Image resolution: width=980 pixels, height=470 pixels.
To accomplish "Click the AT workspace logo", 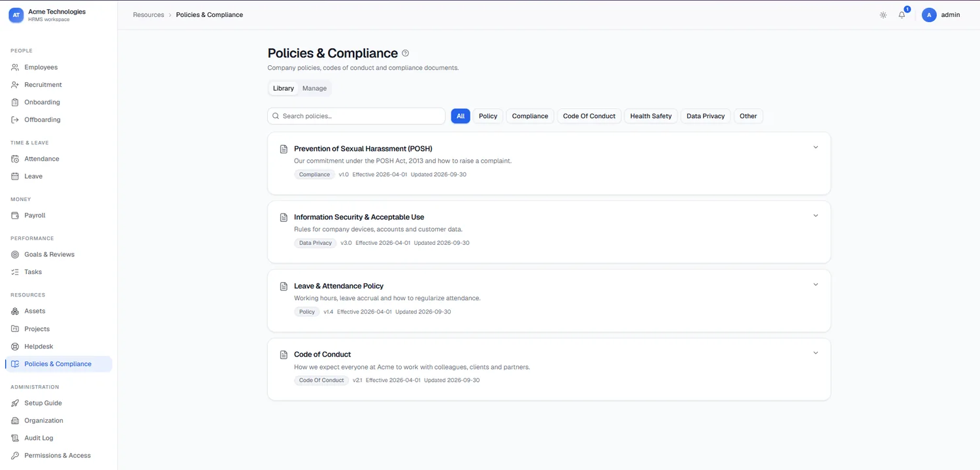I will (x=16, y=15).
